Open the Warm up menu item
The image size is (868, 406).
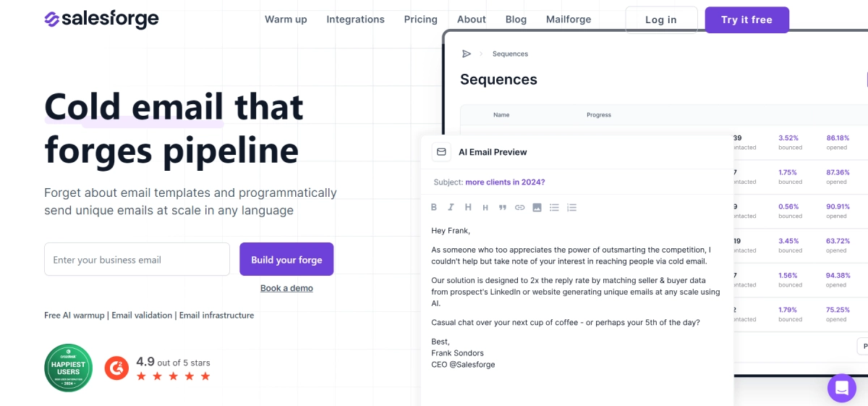tap(286, 20)
